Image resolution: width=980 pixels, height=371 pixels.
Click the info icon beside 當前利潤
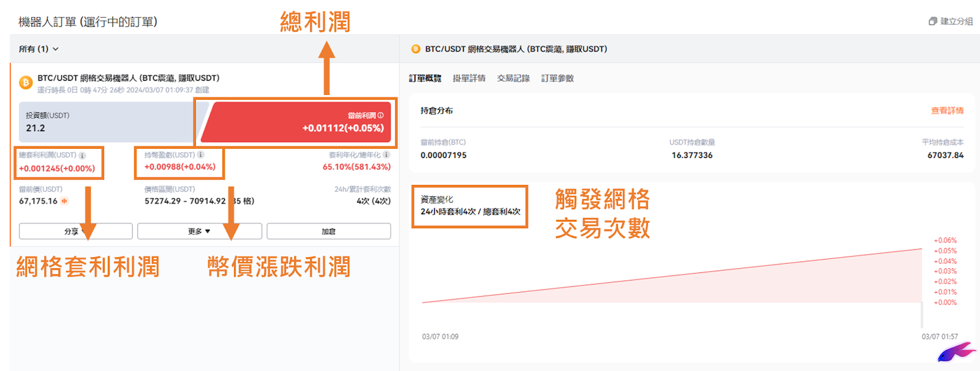380,115
